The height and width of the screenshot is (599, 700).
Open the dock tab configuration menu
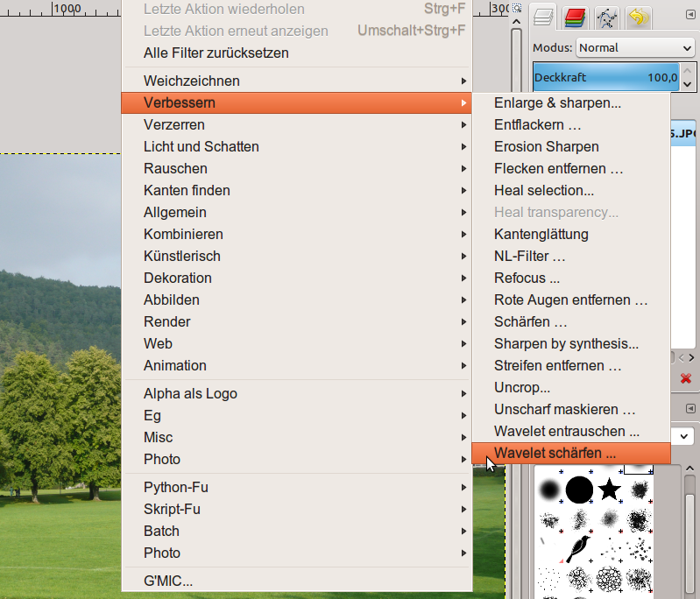(690, 15)
